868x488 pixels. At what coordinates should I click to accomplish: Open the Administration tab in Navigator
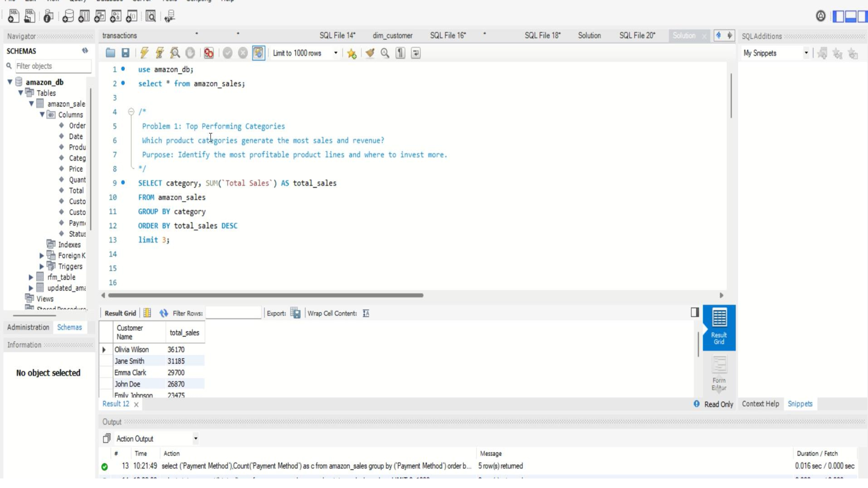tap(28, 327)
